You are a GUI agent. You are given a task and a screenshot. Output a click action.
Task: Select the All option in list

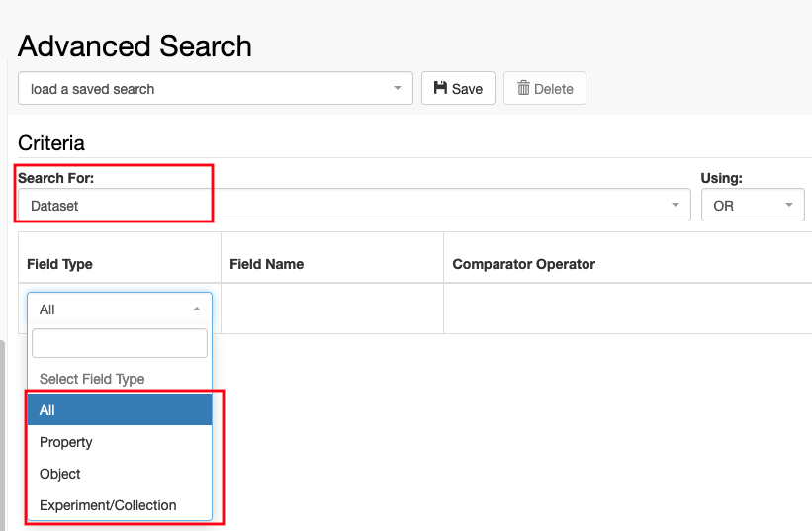pos(120,410)
